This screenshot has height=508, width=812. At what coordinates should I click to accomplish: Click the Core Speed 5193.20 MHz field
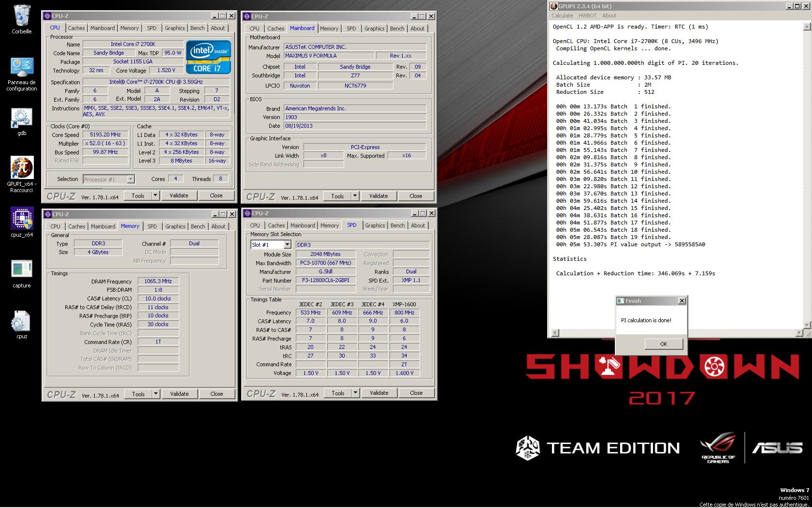[105, 135]
